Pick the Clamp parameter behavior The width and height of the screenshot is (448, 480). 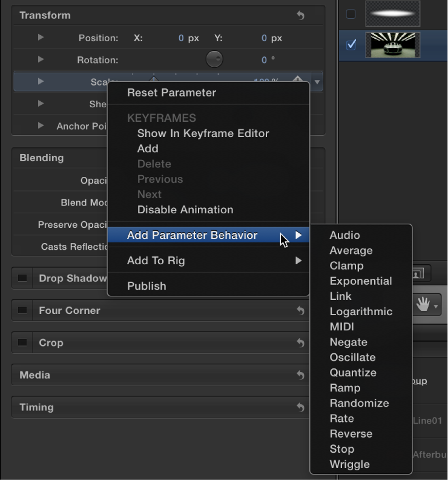point(361,265)
